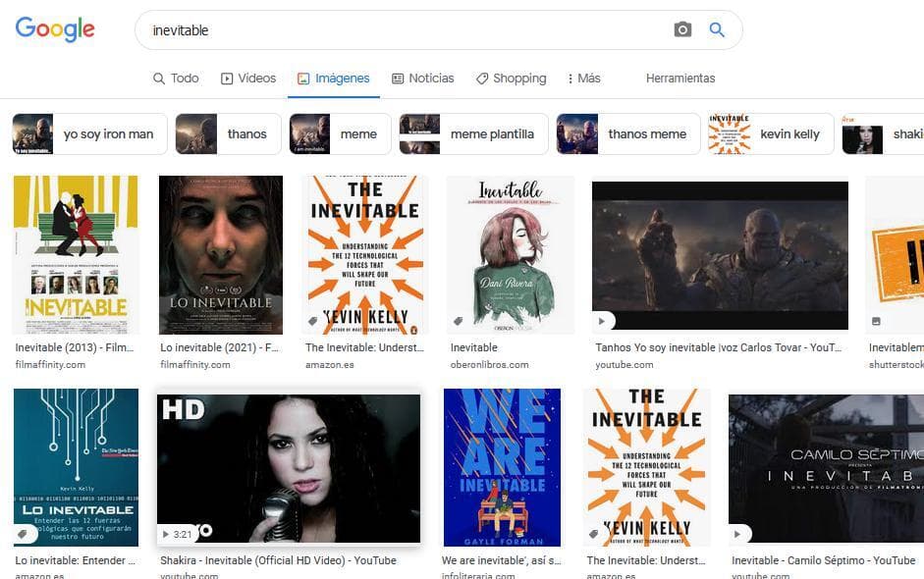Open the Thanos video thumbnail
This screenshot has width=924, height=579.
pos(720,255)
